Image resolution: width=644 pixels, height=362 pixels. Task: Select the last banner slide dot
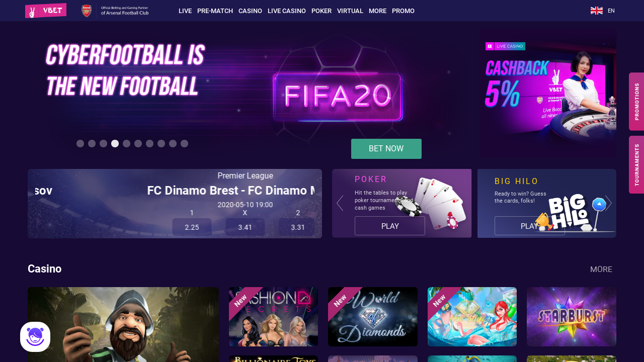coord(185,144)
